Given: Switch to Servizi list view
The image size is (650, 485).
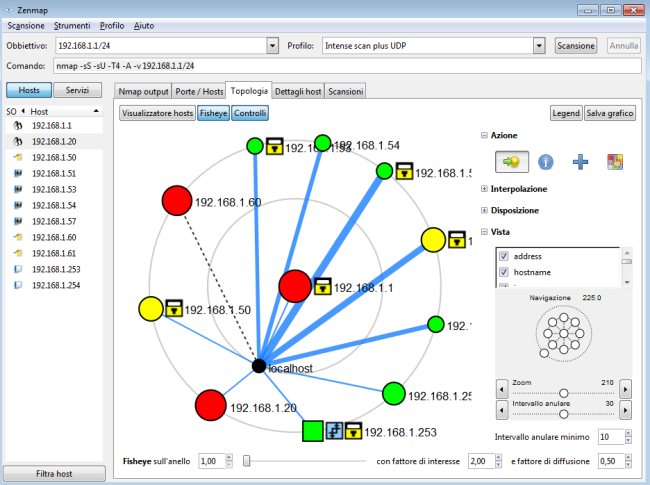Looking at the screenshot, I should coord(78,90).
